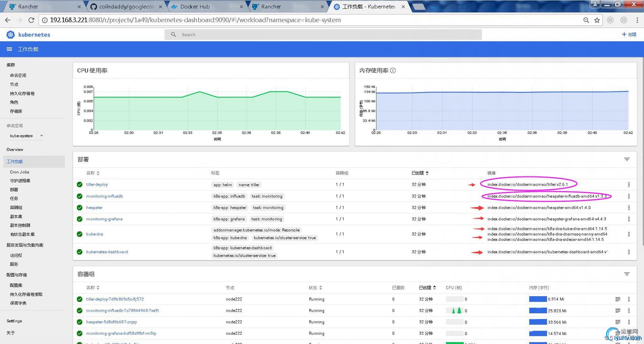Open Chrome's three-dot menu
Viewport: 644px width, 344px height.
[x=637, y=20]
